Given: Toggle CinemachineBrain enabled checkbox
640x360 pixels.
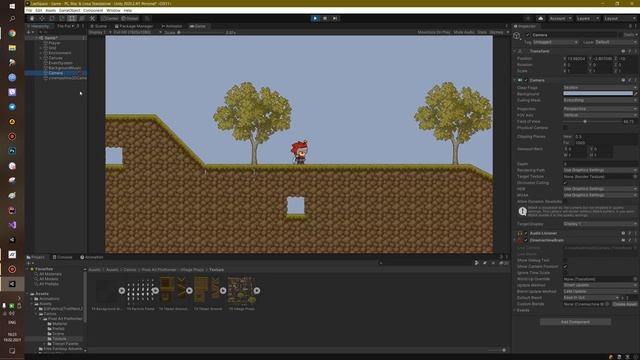Looking at the screenshot, I should point(526,240).
